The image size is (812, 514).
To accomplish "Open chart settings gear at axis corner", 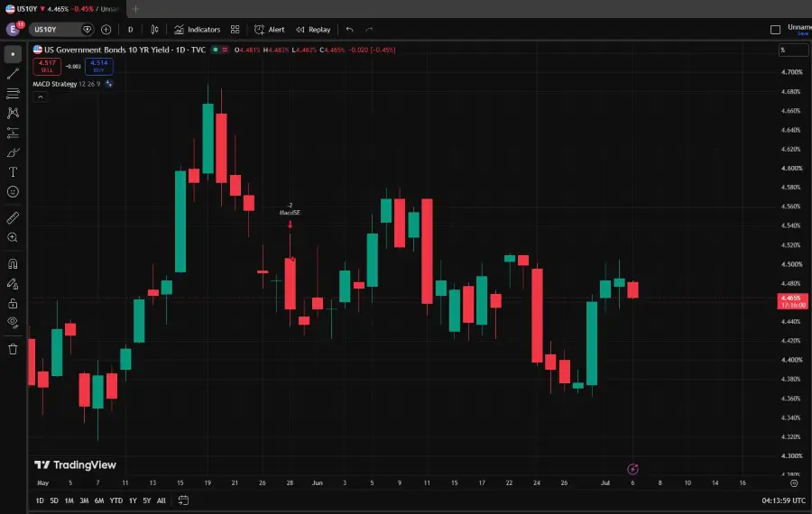I will coord(794,483).
